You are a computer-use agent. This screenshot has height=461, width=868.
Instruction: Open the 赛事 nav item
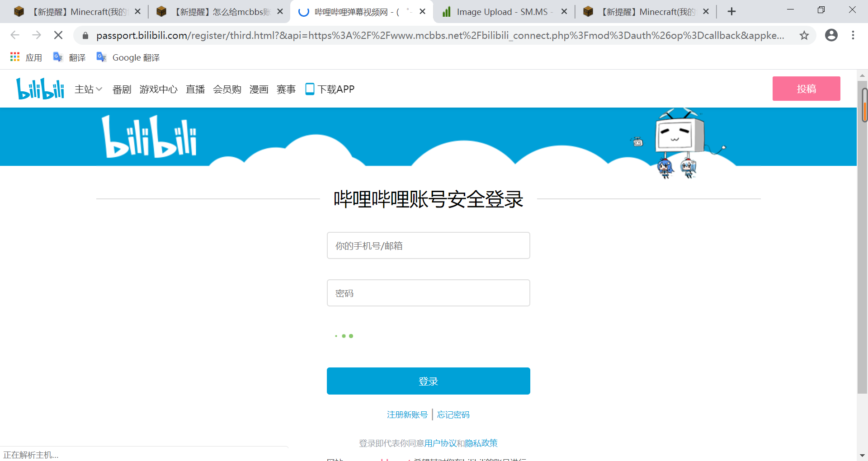tap(286, 89)
